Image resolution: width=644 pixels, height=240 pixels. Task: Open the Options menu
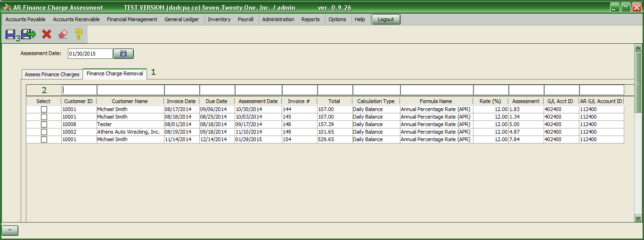(337, 19)
